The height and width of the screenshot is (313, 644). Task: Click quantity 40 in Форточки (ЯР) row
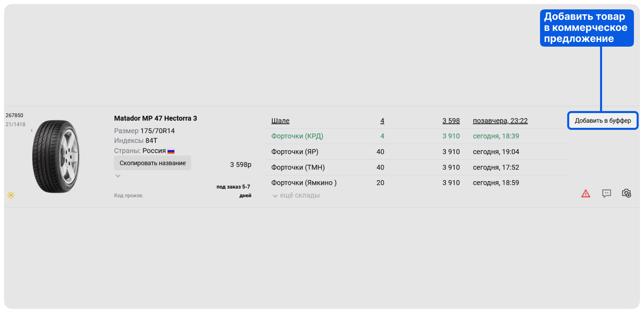pos(380,152)
